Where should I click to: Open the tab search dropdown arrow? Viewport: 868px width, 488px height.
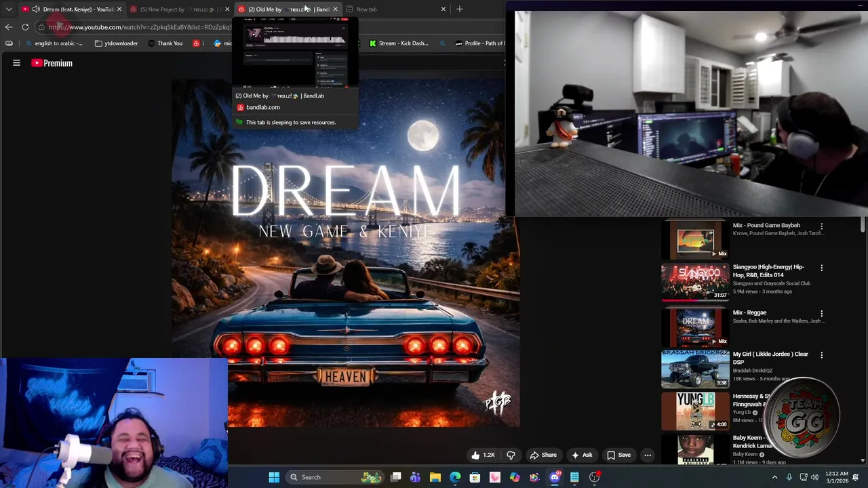pyautogui.click(x=9, y=9)
